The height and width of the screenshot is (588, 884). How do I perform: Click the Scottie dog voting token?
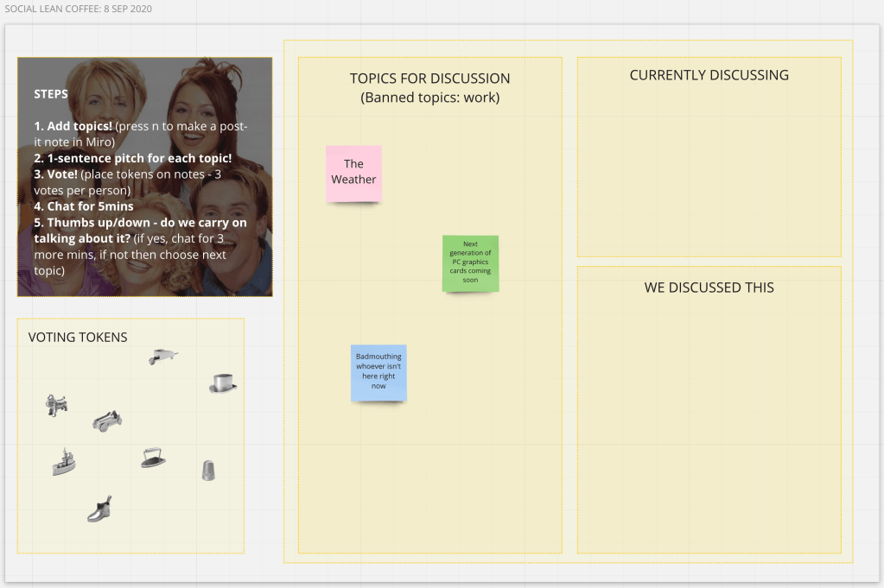pos(56,405)
